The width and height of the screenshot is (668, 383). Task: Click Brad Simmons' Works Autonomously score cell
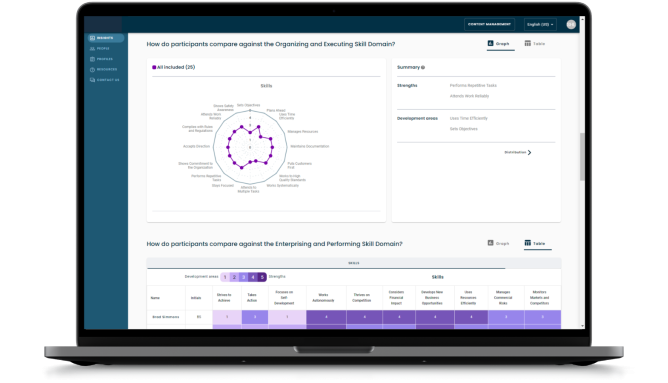(x=326, y=317)
